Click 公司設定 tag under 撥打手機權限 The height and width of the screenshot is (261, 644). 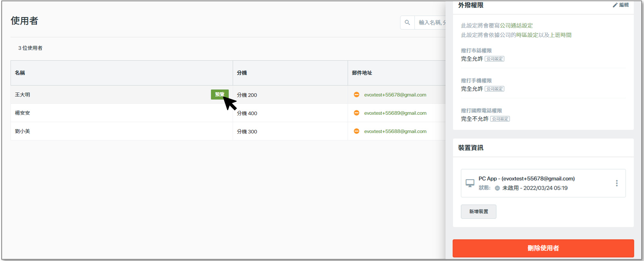pyautogui.click(x=494, y=89)
